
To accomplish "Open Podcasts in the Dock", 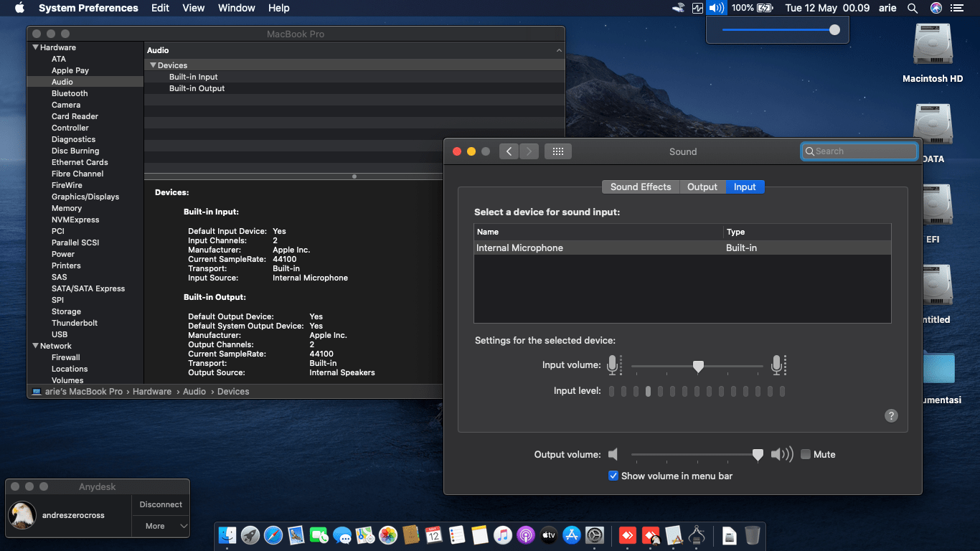I will pos(526,535).
